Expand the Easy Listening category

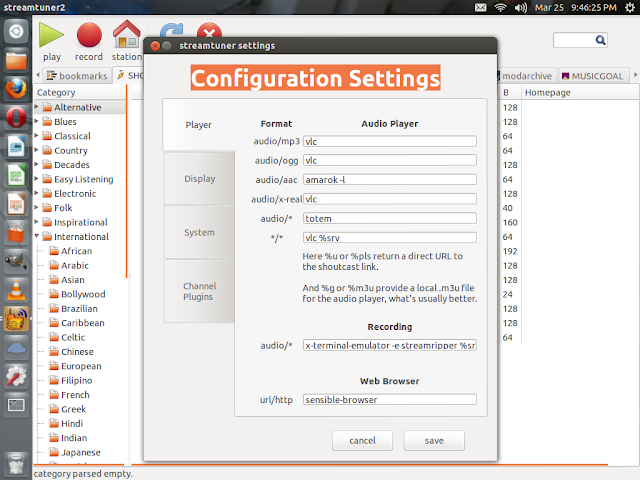point(36,178)
